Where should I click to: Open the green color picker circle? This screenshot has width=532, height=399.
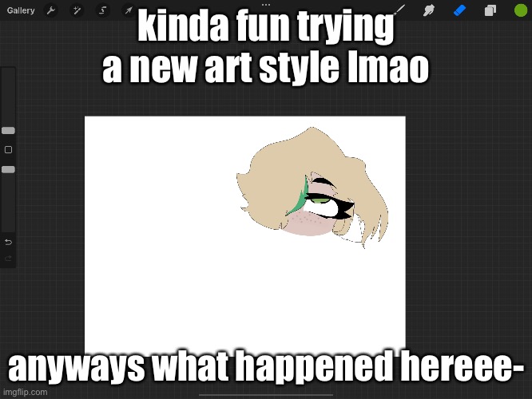pyautogui.click(x=521, y=10)
